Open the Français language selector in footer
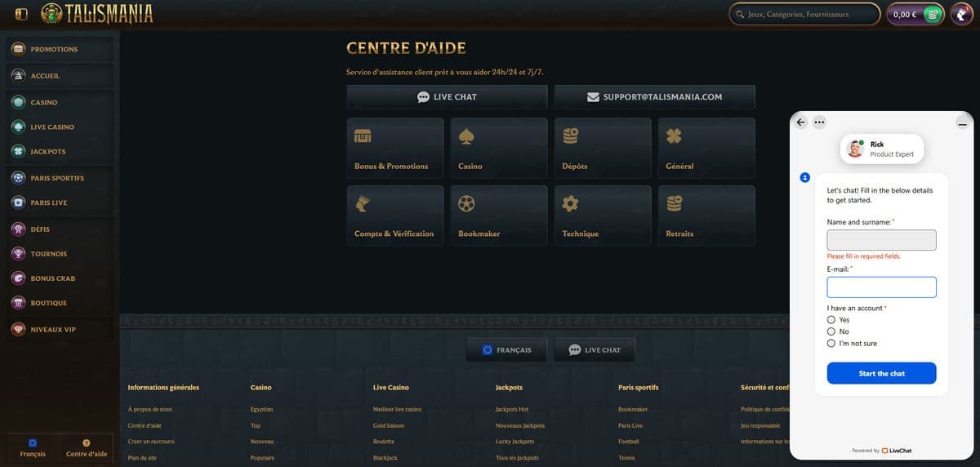Image resolution: width=980 pixels, height=467 pixels. (x=507, y=350)
